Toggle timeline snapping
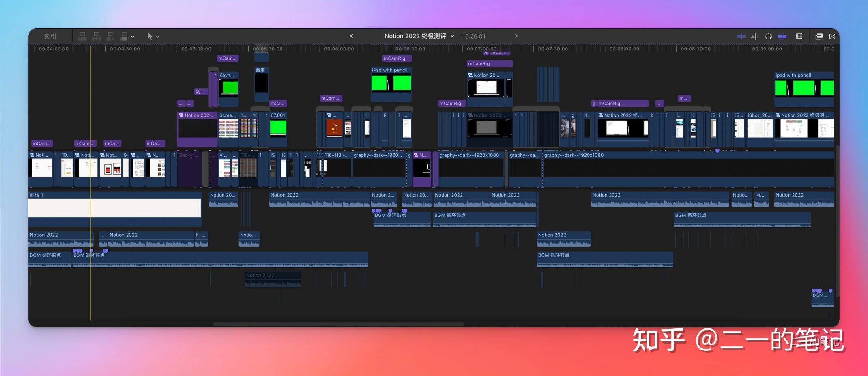Viewport: 868px width, 376px height. coord(782,36)
